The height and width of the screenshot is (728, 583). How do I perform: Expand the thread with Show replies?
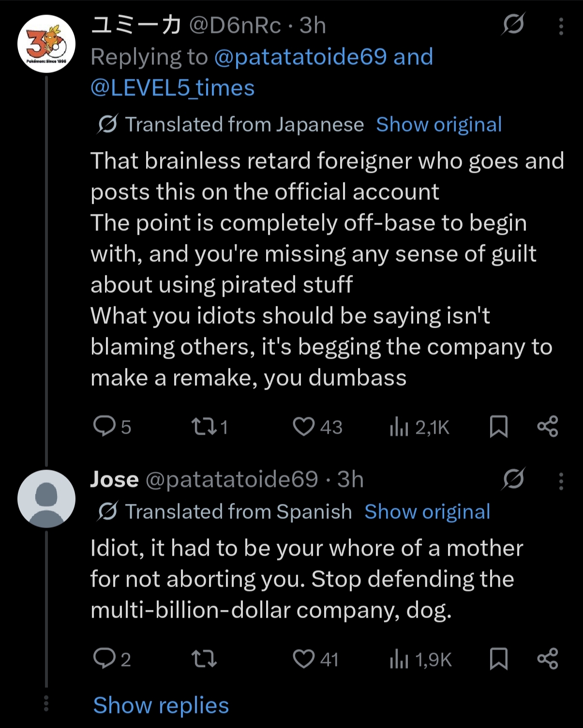coord(161,705)
